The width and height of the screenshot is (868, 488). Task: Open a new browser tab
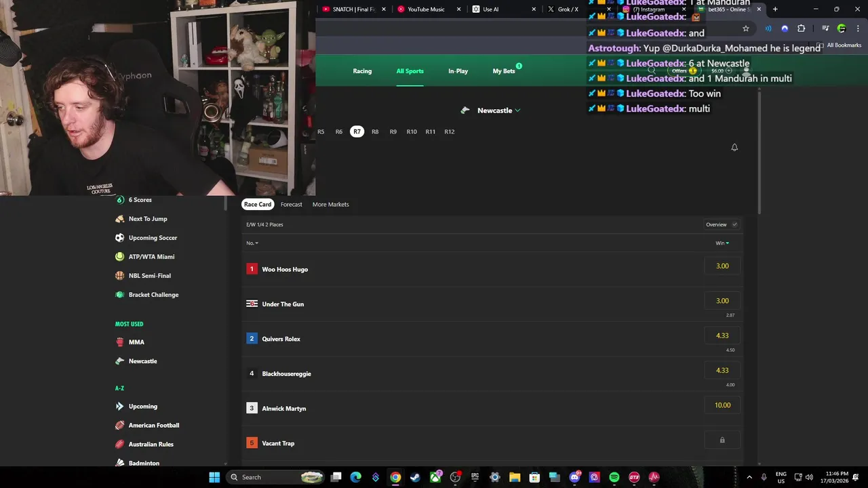click(775, 9)
